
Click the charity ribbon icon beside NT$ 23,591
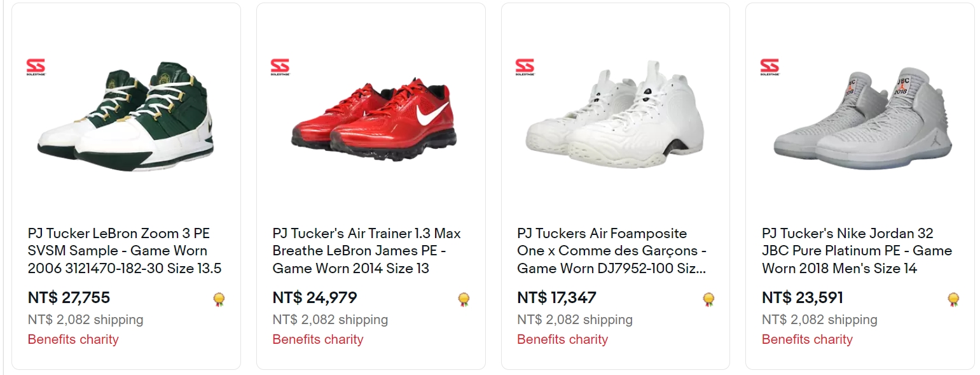[x=953, y=299]
